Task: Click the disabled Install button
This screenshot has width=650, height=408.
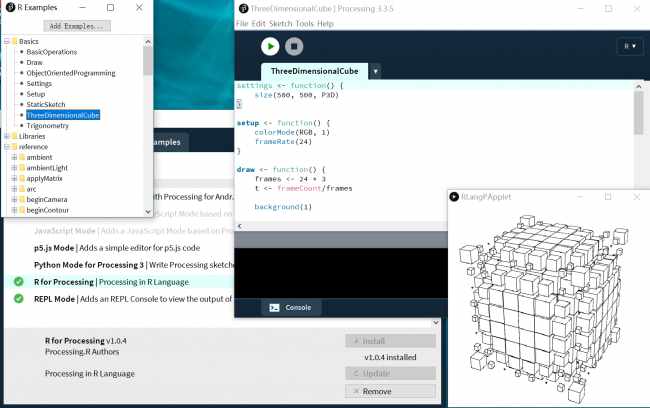Action: (x=390, y=341)
